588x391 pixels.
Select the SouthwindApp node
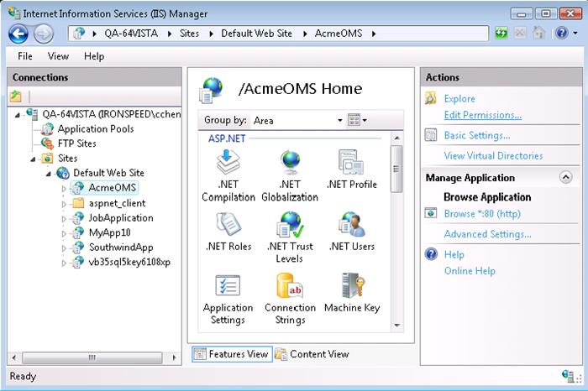(x=120, y=248)
